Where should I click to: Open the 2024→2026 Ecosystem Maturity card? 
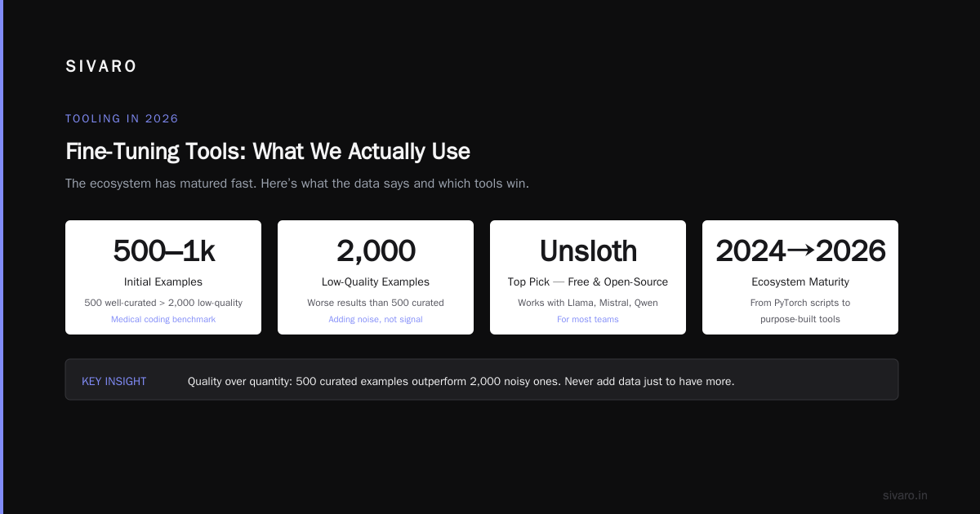(800, 277)
